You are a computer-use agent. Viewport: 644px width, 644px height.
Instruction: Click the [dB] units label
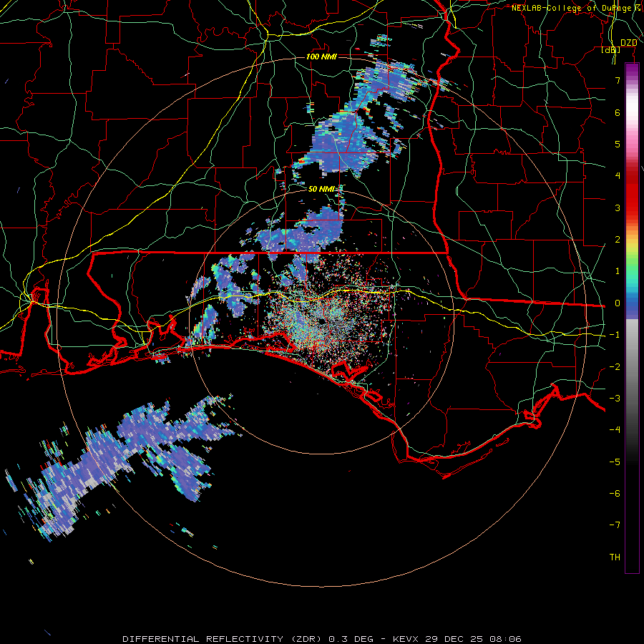tap(611, 49)
